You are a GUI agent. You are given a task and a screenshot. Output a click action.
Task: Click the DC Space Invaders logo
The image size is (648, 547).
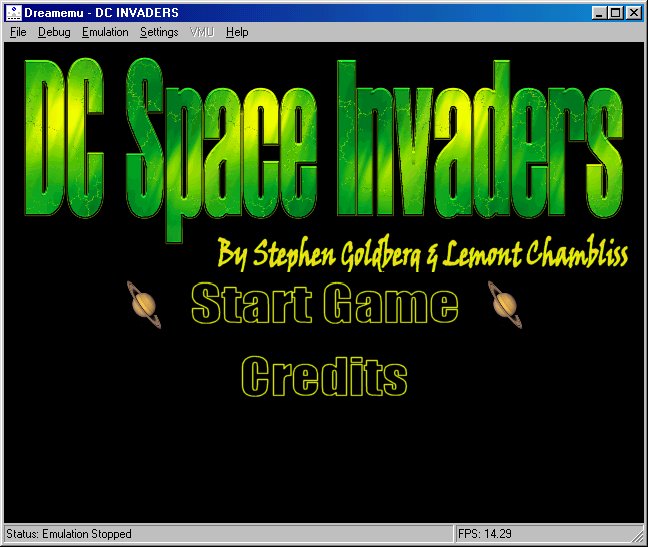coord(324,149)
